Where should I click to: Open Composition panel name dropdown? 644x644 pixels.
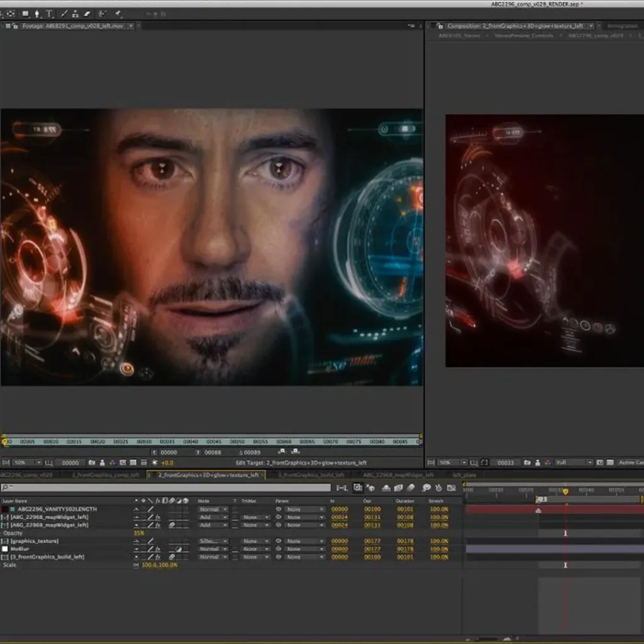591,26
